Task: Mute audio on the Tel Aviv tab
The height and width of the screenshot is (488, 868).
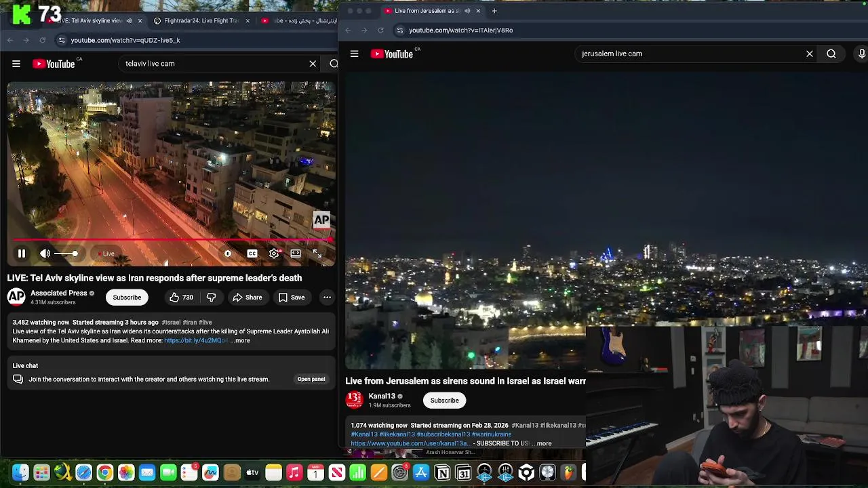Action: coord(129,21)
